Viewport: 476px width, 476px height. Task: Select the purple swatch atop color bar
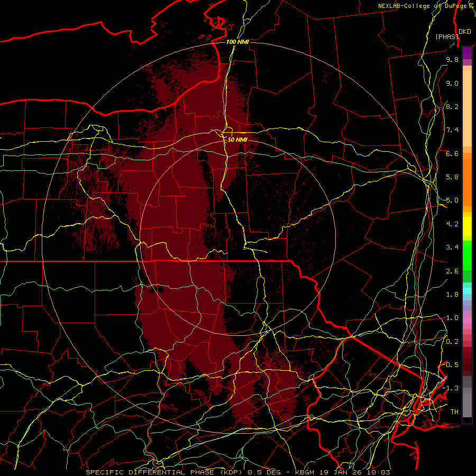point(467,53)
